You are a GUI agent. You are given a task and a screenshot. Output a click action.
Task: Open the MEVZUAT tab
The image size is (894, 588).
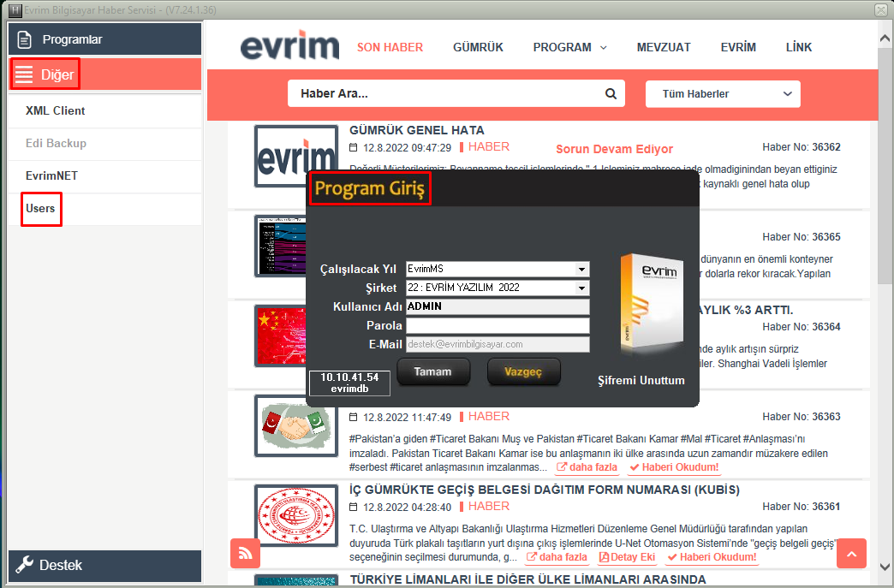(664, 47)
